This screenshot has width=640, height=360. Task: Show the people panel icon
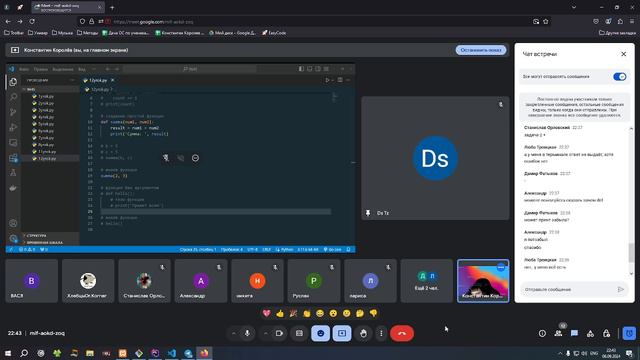(x=558, y=333)
